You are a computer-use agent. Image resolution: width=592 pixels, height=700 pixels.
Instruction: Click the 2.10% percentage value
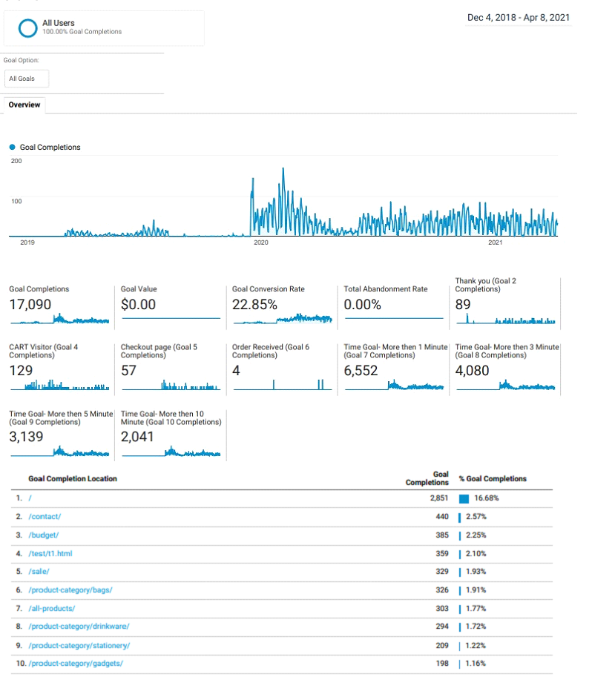click(x=476, y=554)
